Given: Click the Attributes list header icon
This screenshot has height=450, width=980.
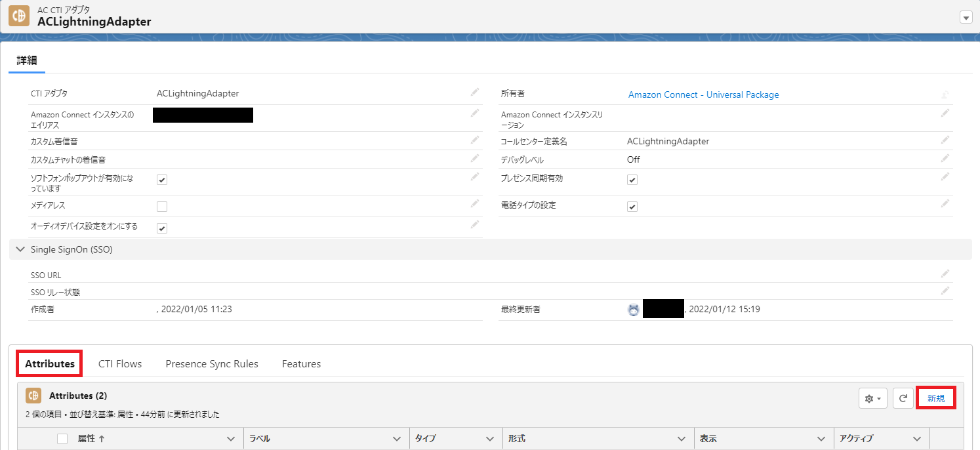Looking at the screenshot, I should [33, 396].
